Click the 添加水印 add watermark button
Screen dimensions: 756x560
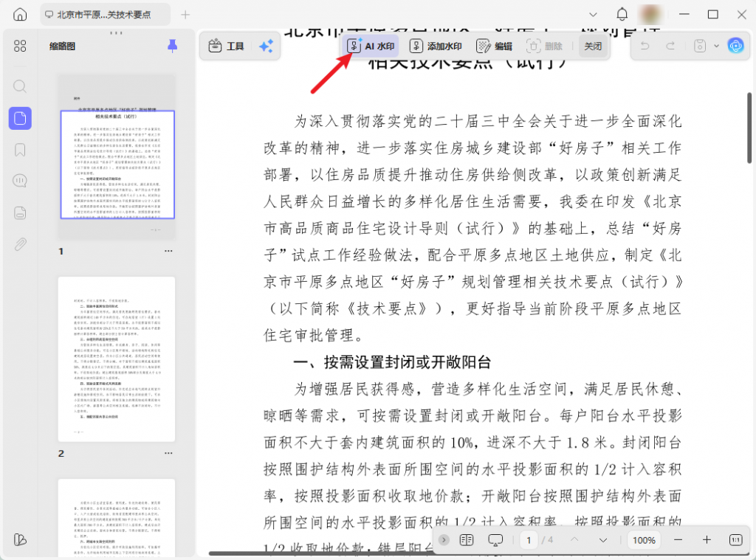tap(436, 46)
